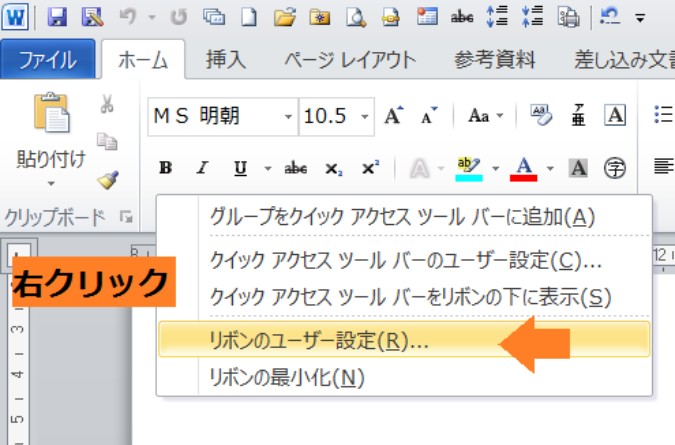Image resolution: width=675 pixels, height=445 pixels.
Task: Switch to the 挿入 tab
Action: point(225,59)
